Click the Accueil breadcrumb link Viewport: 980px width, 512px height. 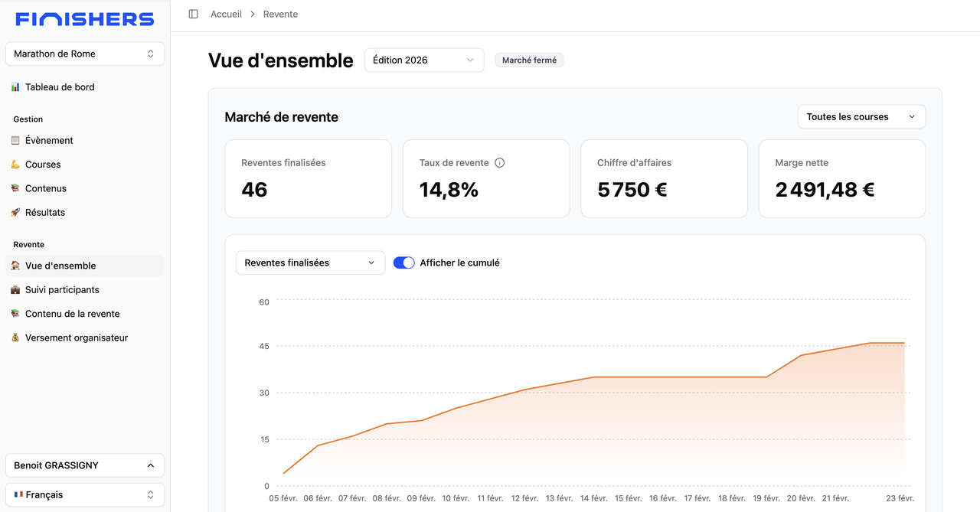(x=226, y=15)
